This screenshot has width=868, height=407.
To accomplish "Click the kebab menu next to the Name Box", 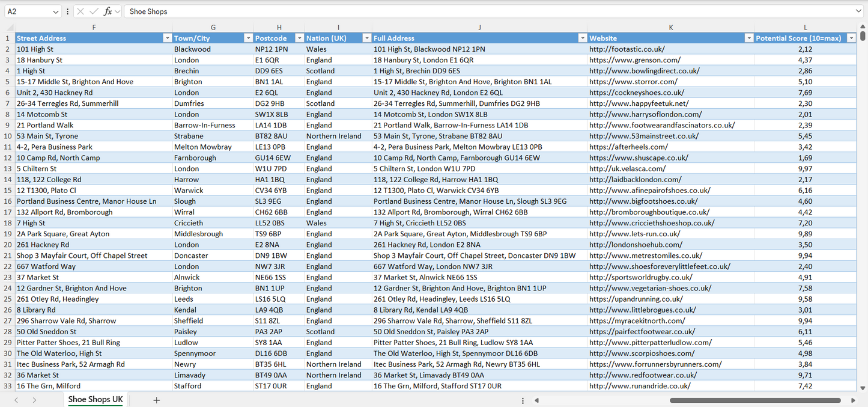I will click(67, 11).
